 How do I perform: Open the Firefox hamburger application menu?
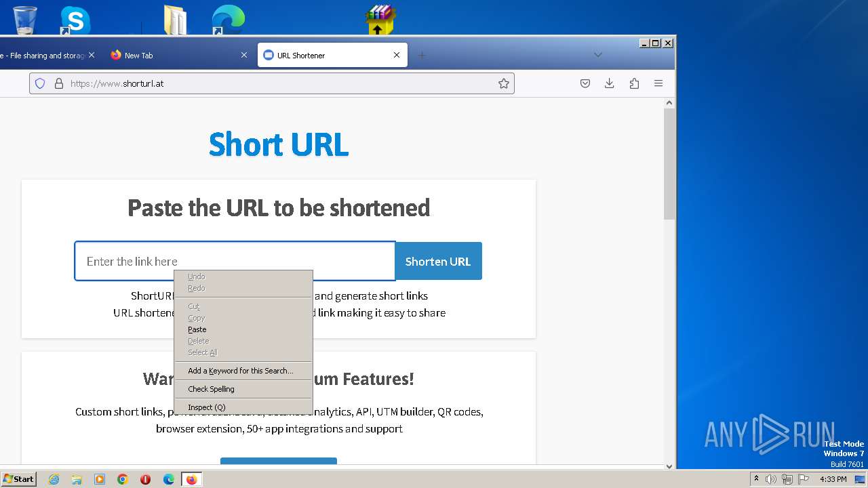[x=658, y=83]
